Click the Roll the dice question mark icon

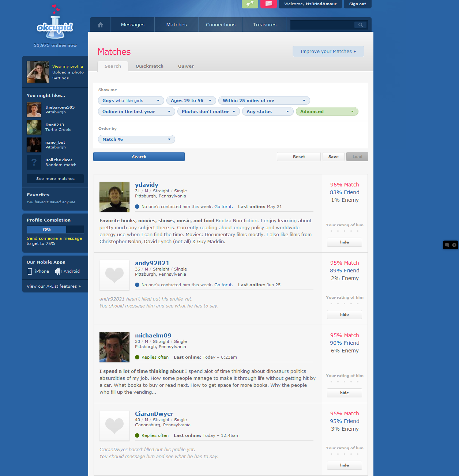point(34,162)
